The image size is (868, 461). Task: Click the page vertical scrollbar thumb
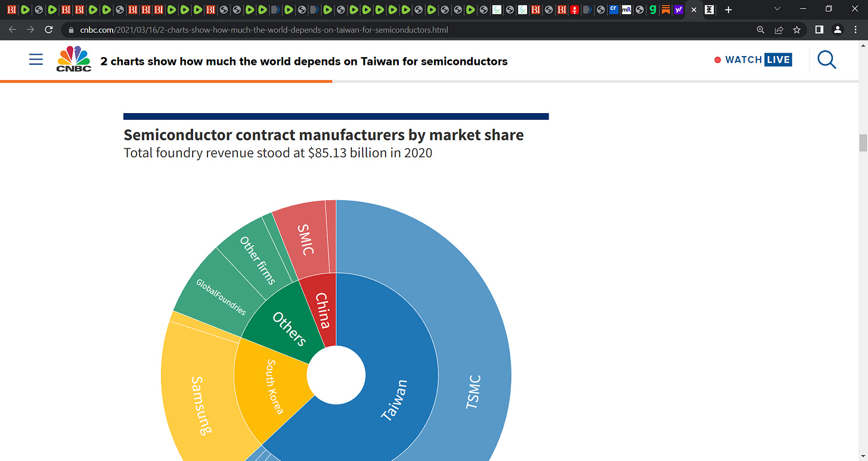(863, 144)
